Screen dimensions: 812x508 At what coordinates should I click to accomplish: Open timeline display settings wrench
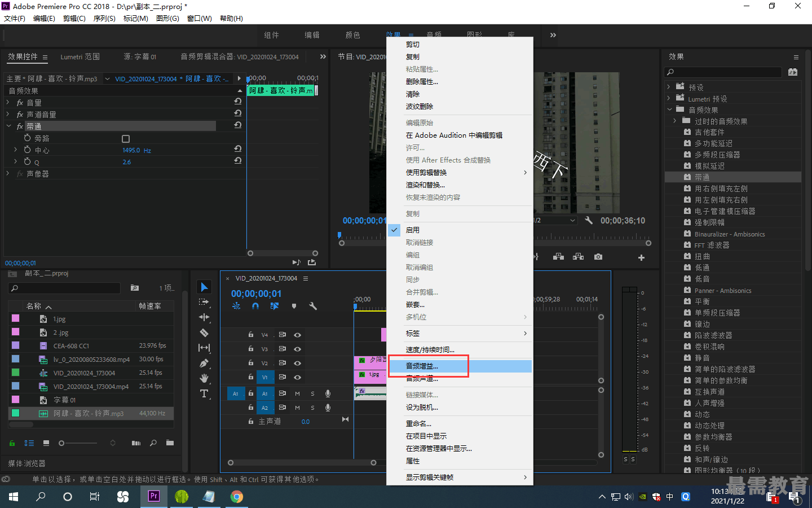(x=313, y=306)
